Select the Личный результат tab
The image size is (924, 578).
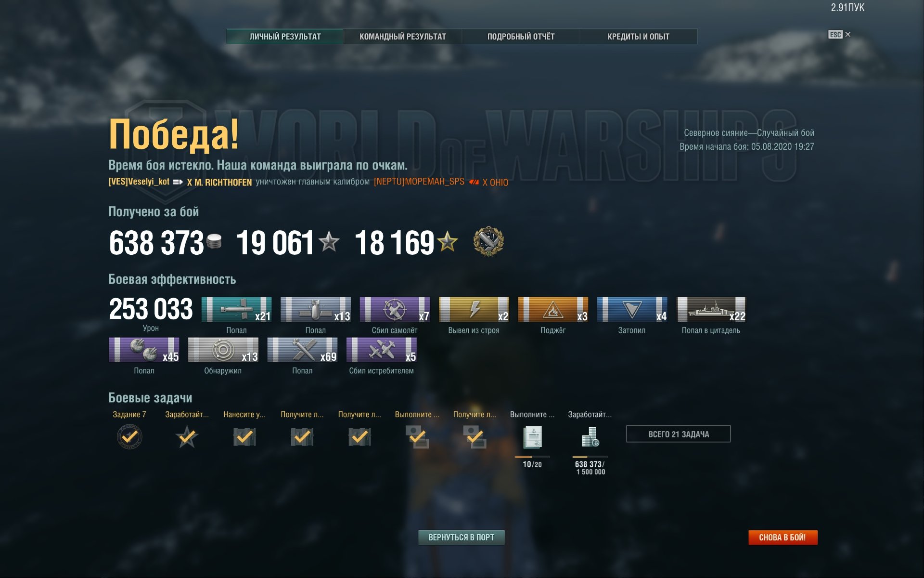pyautogui.click(x=285, y=37)
